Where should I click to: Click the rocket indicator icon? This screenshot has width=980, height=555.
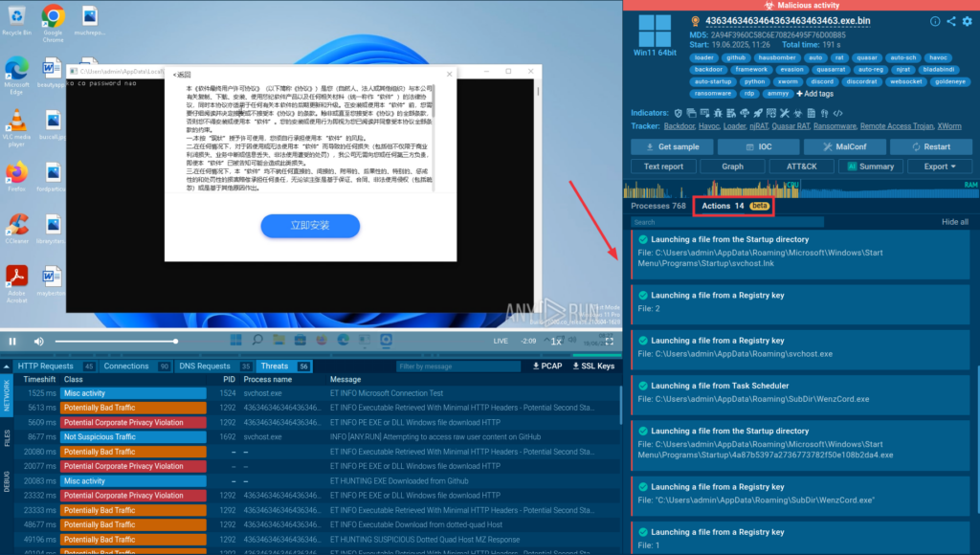pyautogui.click(x=758, y=113)
